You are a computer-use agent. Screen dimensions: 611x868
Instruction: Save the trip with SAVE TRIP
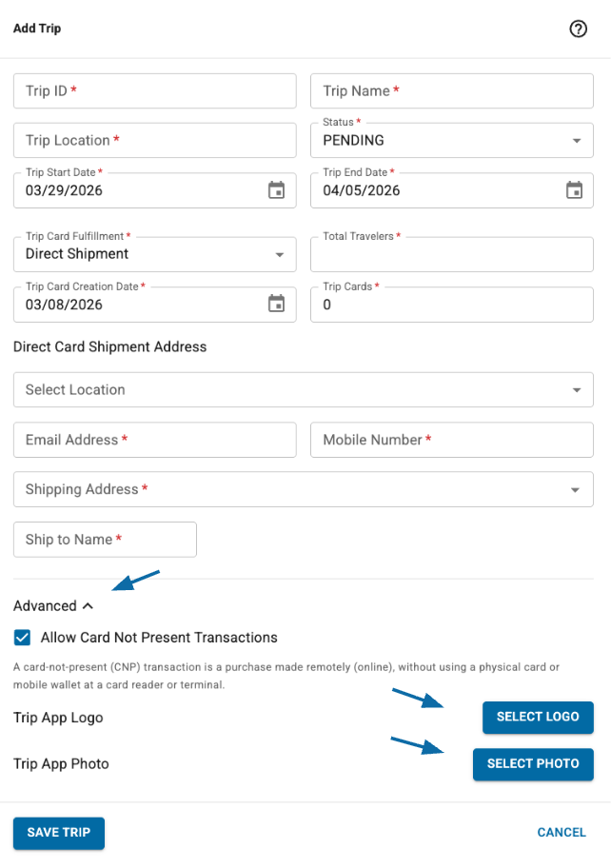(x=59, y=833)
